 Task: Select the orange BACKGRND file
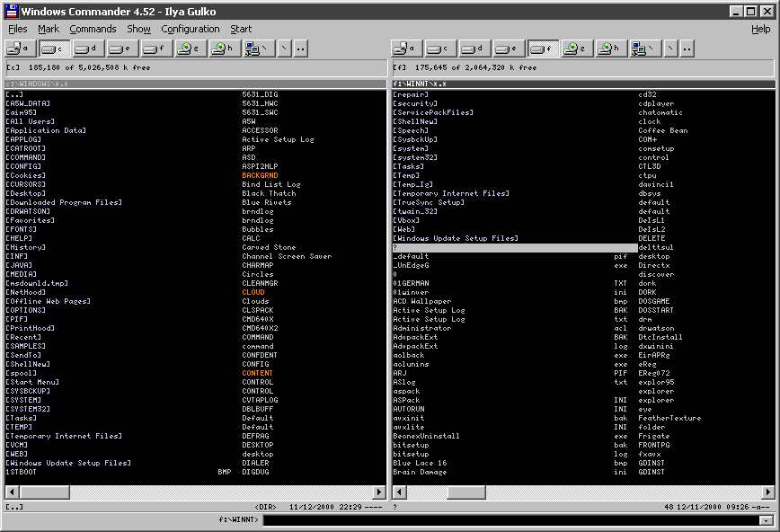[261, 175]
